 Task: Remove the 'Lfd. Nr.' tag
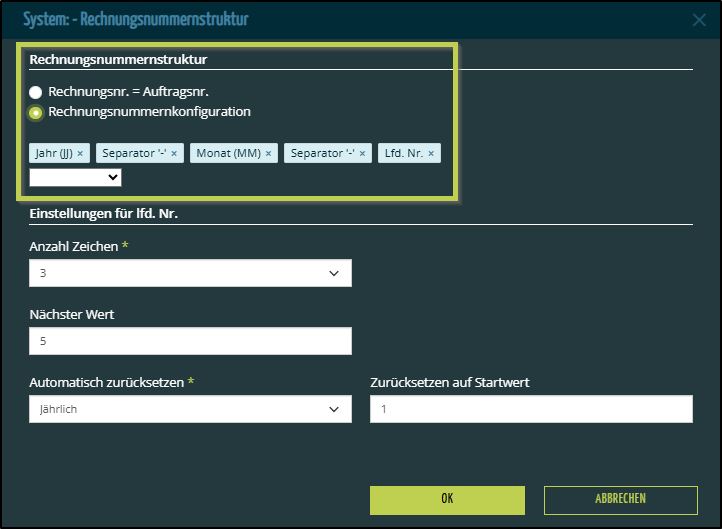[x=432, y=153]
